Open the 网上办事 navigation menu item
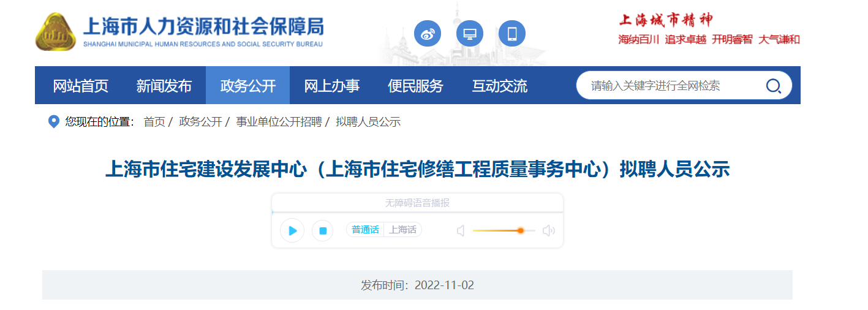The width and height of the screenshot is (868, 310). [331, 86]
